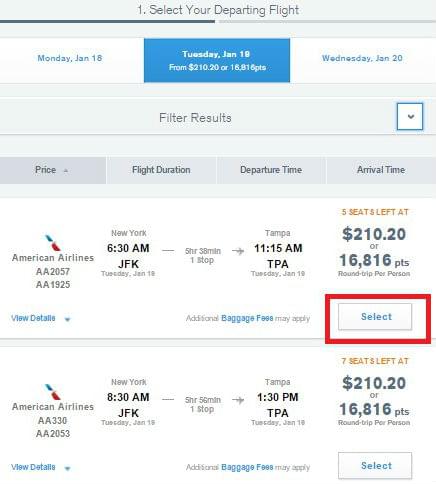Sort results by Price

tap(53, 170)
